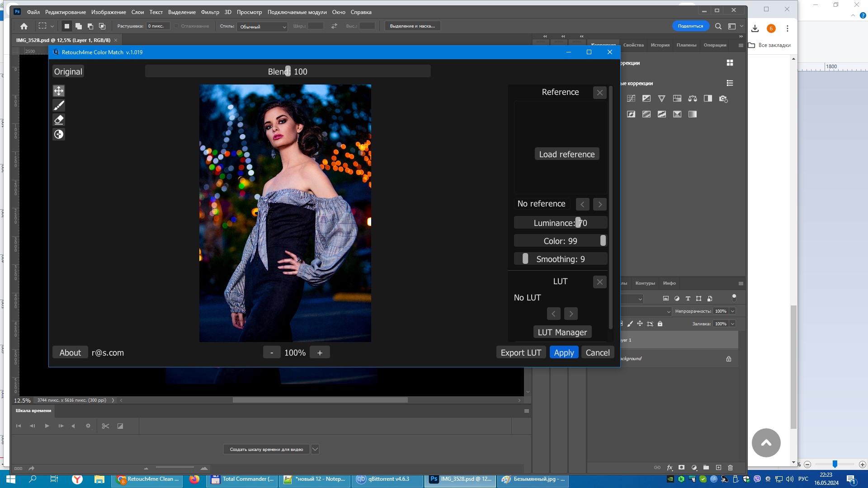Toggle the Original preview button
868x488 pixels.
tap(68, 71)
